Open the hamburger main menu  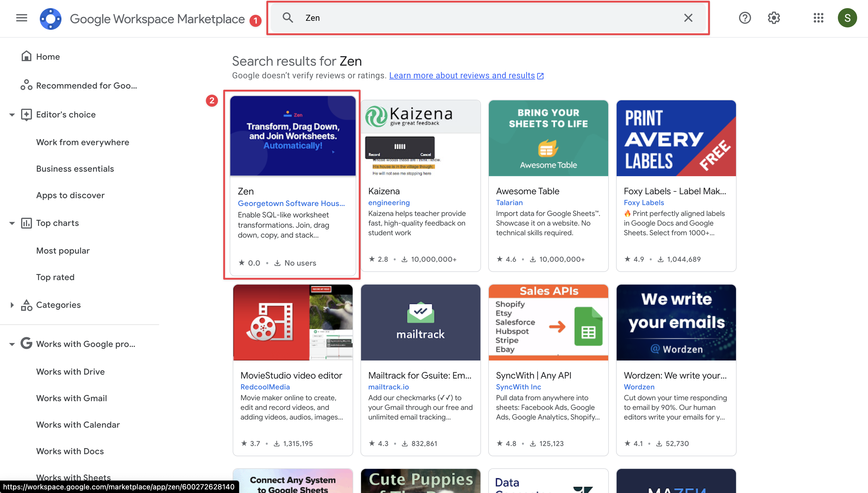tap(21, 17)
